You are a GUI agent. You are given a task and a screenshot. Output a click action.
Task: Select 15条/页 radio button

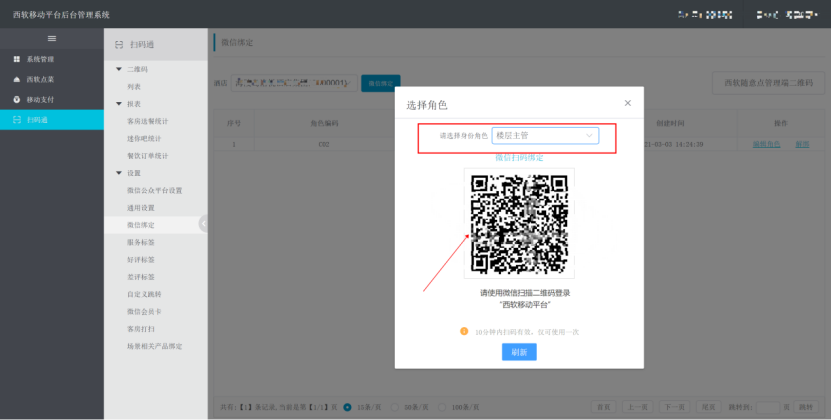click(x=348, y=407)
